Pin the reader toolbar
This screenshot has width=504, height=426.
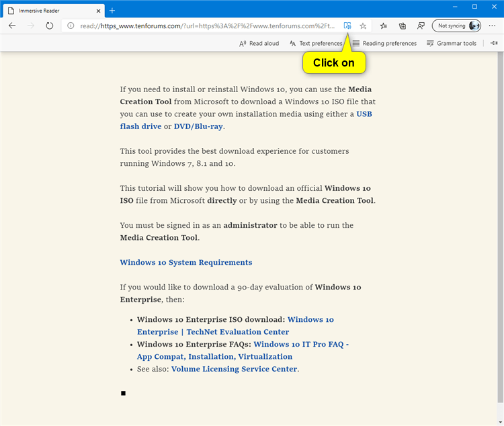494,43
